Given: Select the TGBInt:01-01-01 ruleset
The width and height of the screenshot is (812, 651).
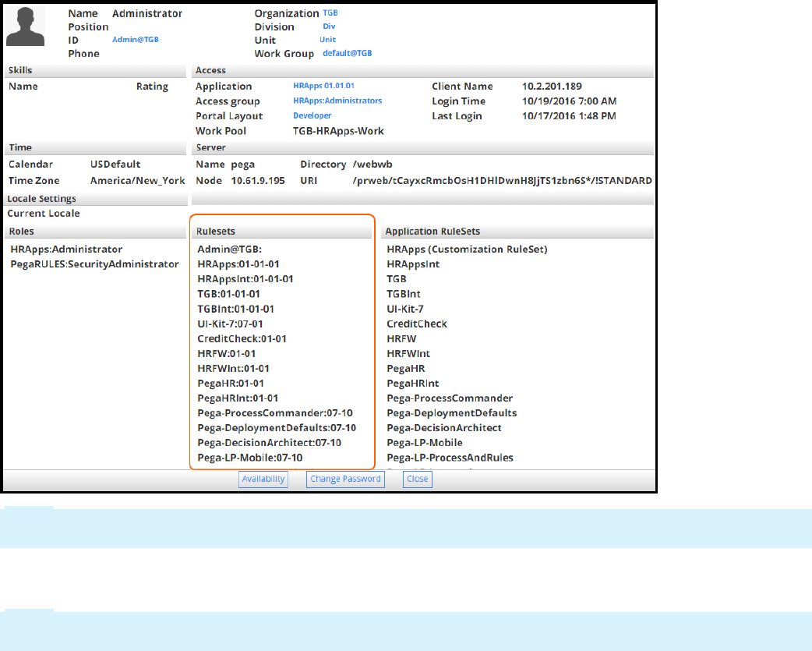Looking at the screenshot, I should [235, 310].
